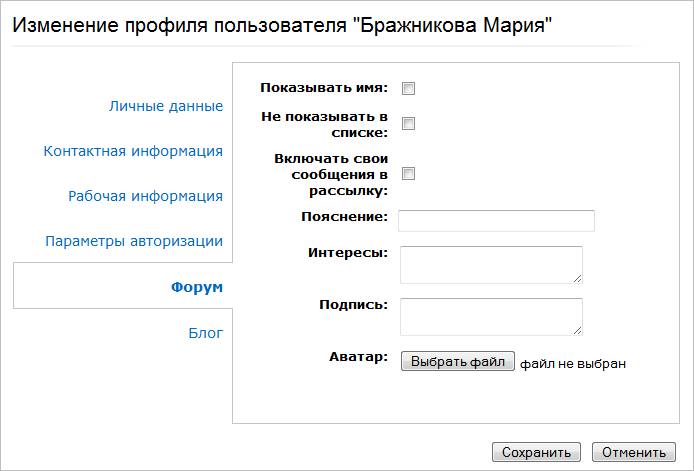Select the Форум tab

tap(196, 287)
